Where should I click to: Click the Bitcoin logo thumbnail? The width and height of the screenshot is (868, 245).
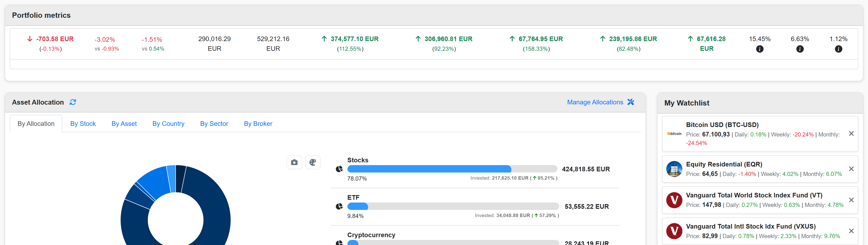(674, 134)
